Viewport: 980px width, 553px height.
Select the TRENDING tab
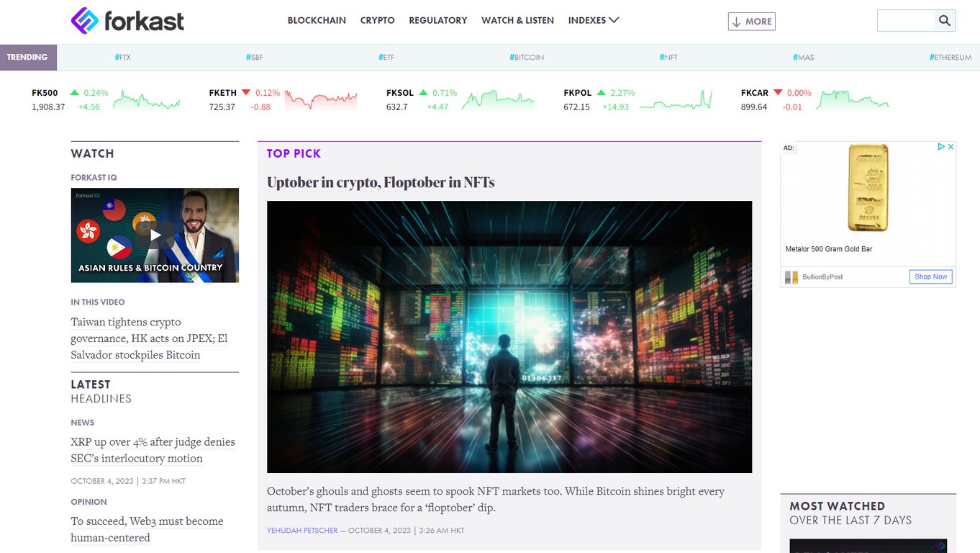[x=27, y=57]
